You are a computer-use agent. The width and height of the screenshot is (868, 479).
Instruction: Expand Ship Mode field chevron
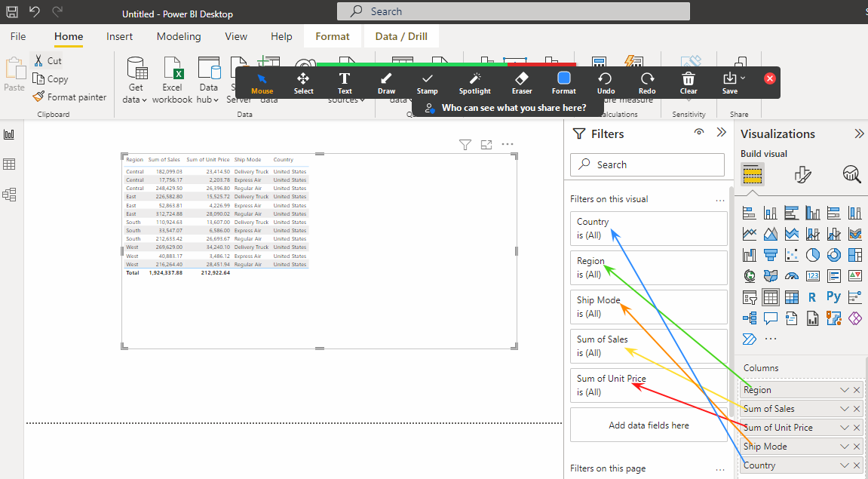pos(844,447)
